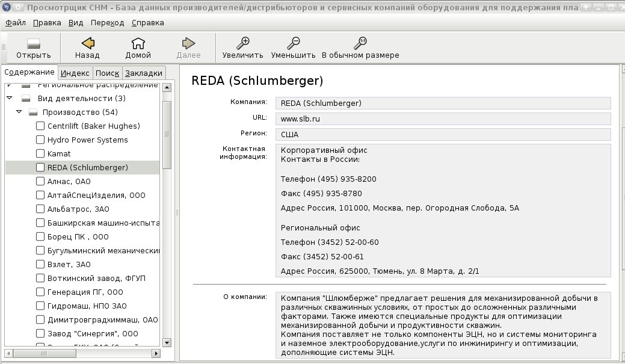Click page icon beside Генерация ПГ, ООО

40,292
